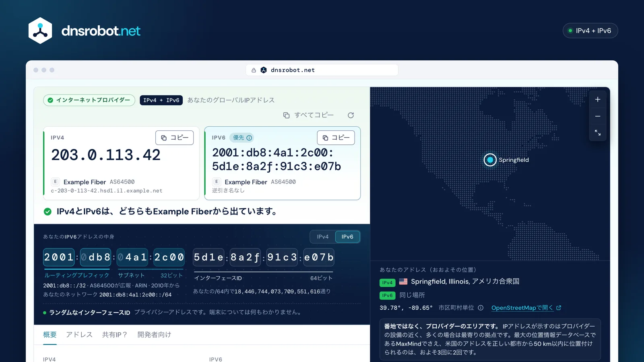Click the 5d1e hextet block
This screenshot has width=644, height=362.
click(208, 257)
